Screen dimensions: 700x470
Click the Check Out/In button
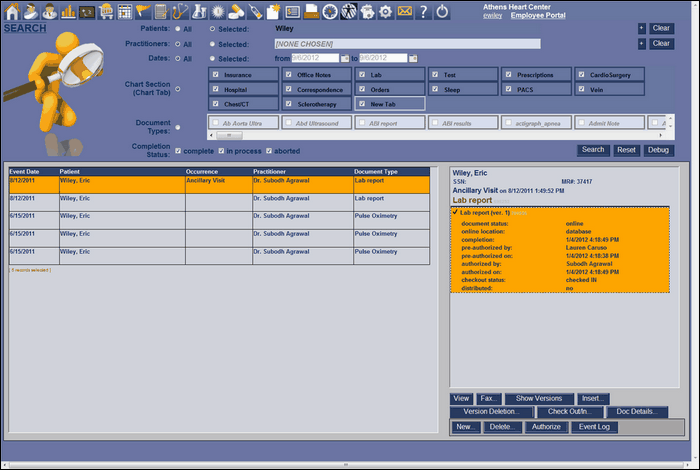coord(570,412)
